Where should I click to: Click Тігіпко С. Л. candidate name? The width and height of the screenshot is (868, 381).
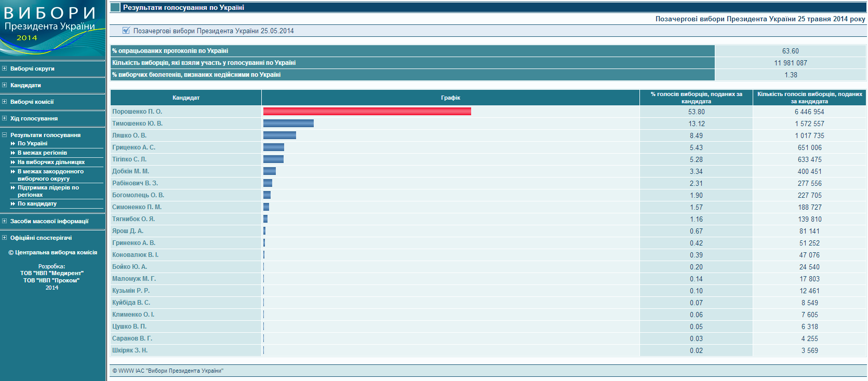[129, 159]
